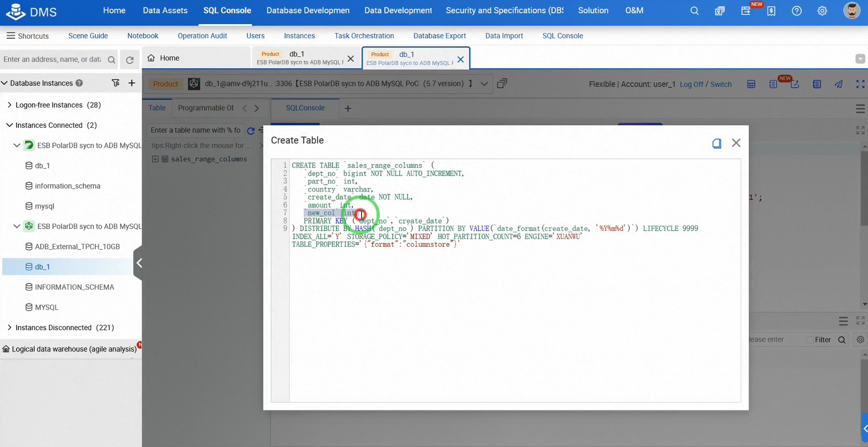The width and height of the screenshot is (868, 447).
Task: Close the first db_1 tab
Action: (x=351, y=59)
